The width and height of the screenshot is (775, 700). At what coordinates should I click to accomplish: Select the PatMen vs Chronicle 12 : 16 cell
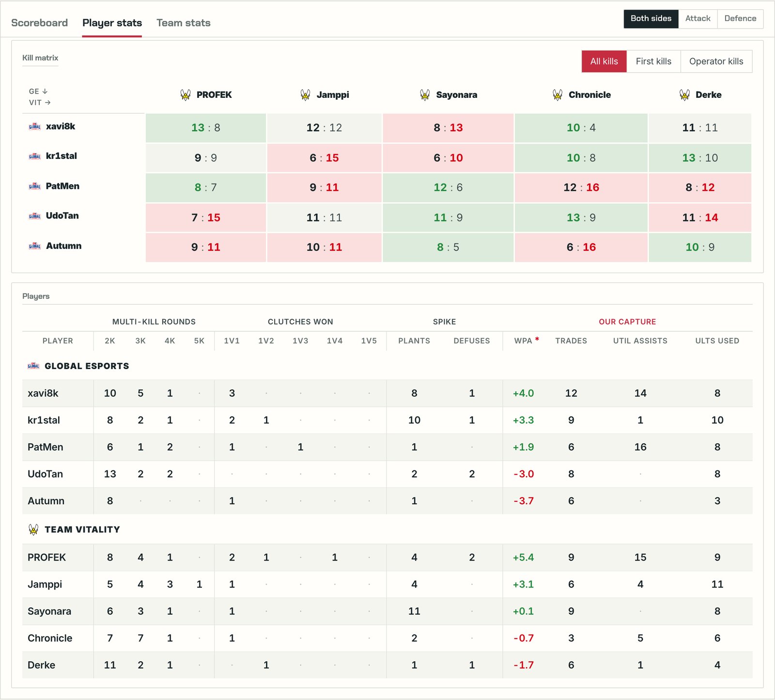click(x=581, y=187)
